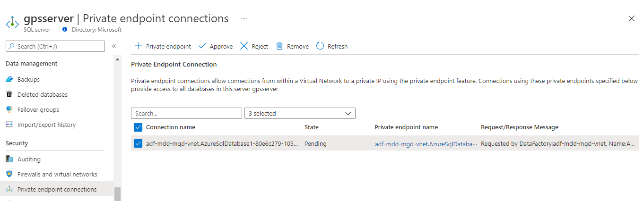Screen dimensions: 644x201
Task: Click the Reject toolbar button
Action: tap(254, 46)
